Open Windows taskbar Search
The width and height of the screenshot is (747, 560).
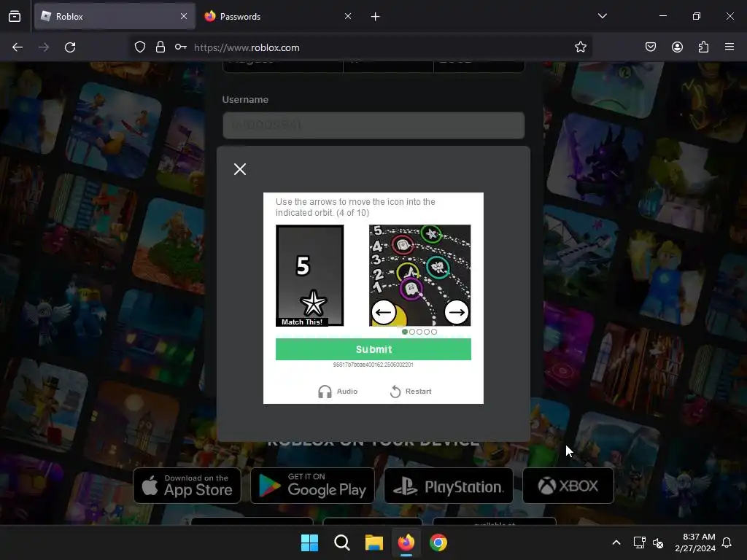[x=342, y=542]
